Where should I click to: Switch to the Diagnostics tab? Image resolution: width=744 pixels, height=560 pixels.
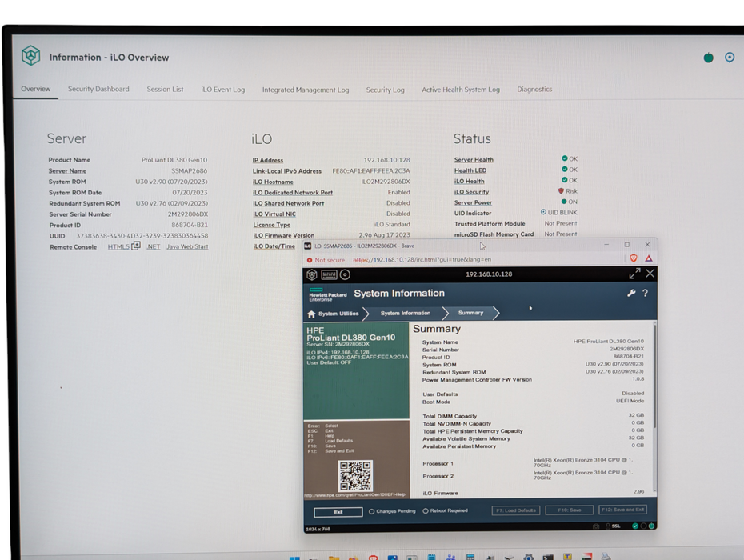point(534,90)
